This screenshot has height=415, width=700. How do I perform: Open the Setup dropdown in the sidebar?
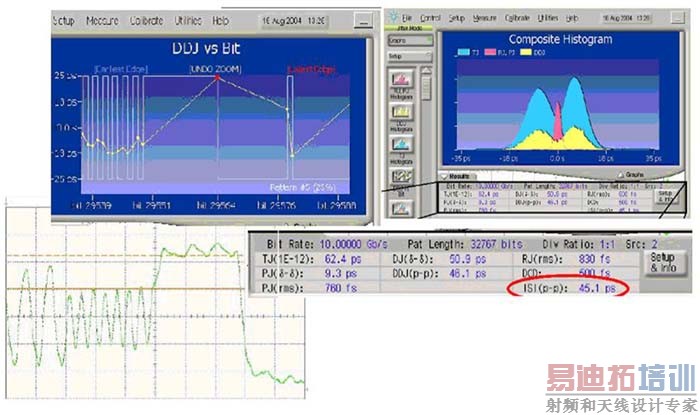[x=410, y=57]
